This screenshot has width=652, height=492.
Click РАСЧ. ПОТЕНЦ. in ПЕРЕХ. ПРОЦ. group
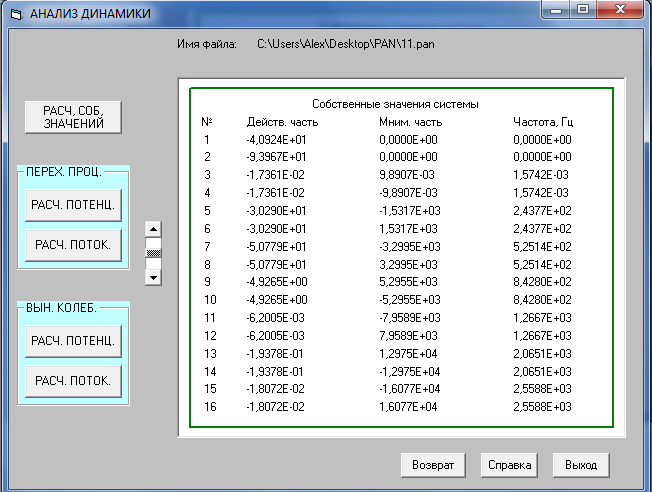point(73,205)
